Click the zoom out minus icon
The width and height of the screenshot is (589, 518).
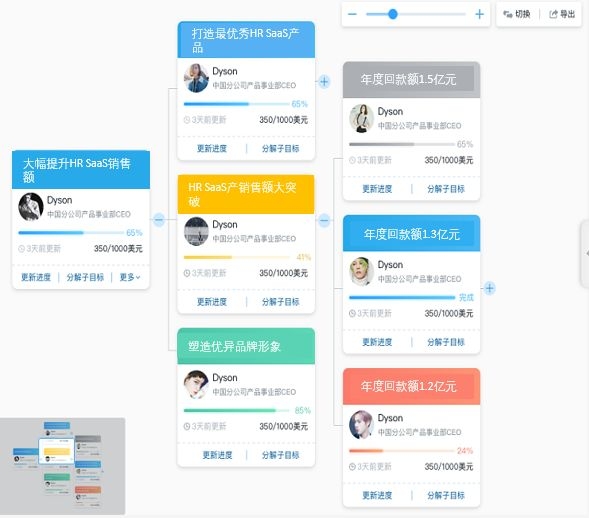point(352,14)
